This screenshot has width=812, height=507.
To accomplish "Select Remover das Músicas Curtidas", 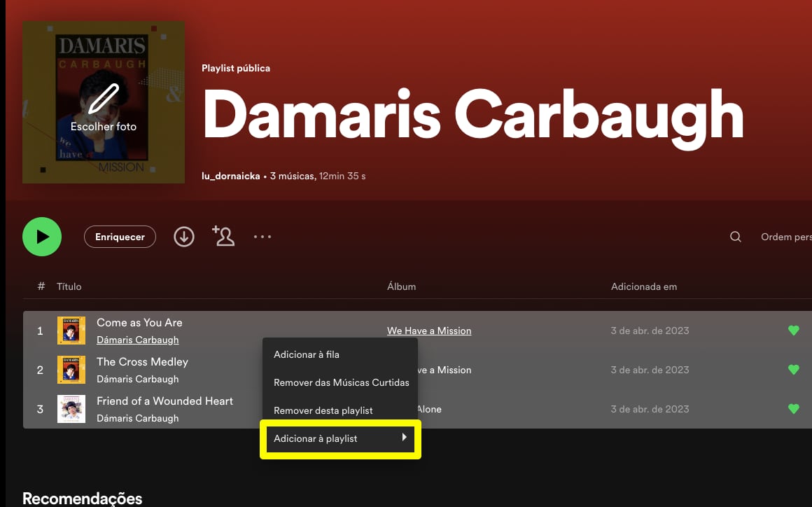I will [340, 383].
